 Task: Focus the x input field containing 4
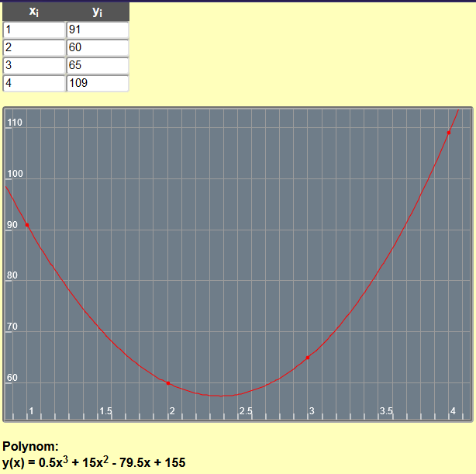(x=34, y=83)
